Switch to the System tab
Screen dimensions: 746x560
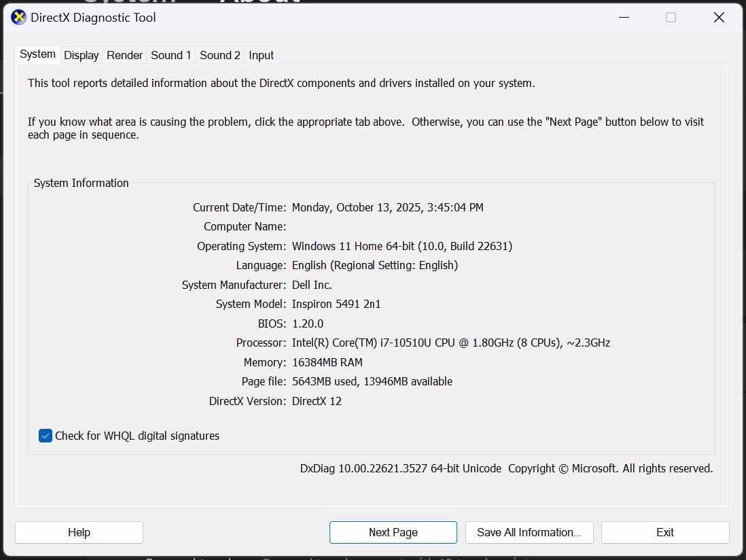click(37, 54)
